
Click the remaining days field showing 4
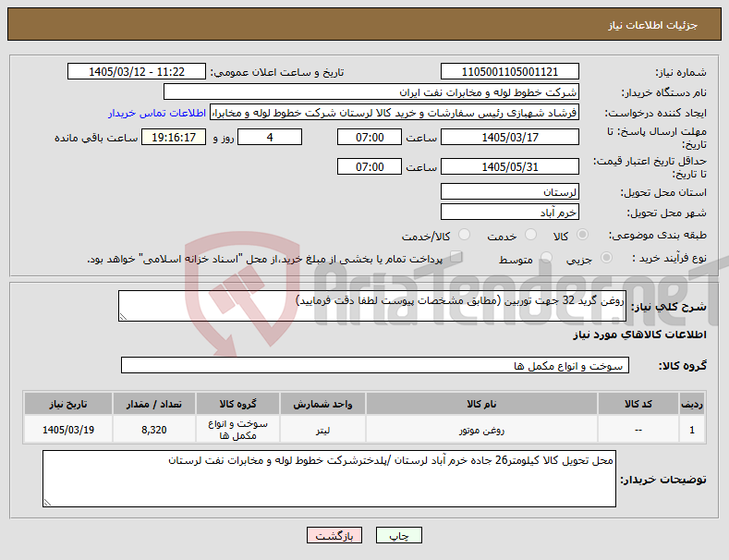270,137
